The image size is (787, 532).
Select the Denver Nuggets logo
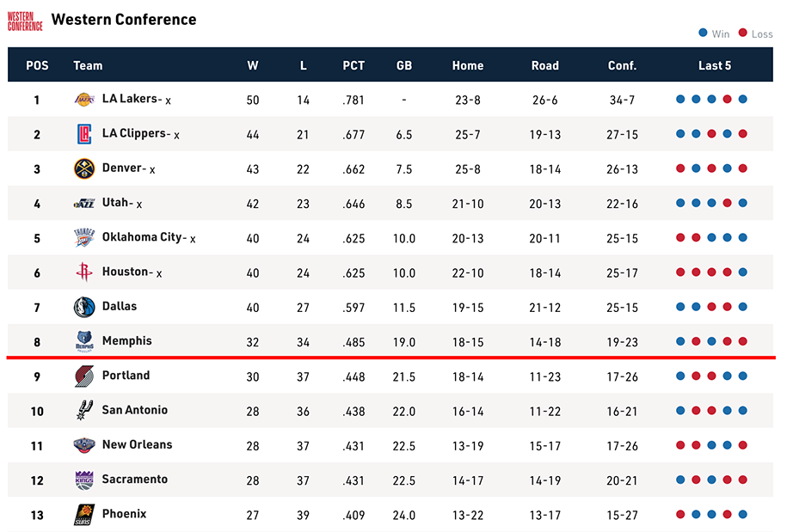[x=84, y=169]
